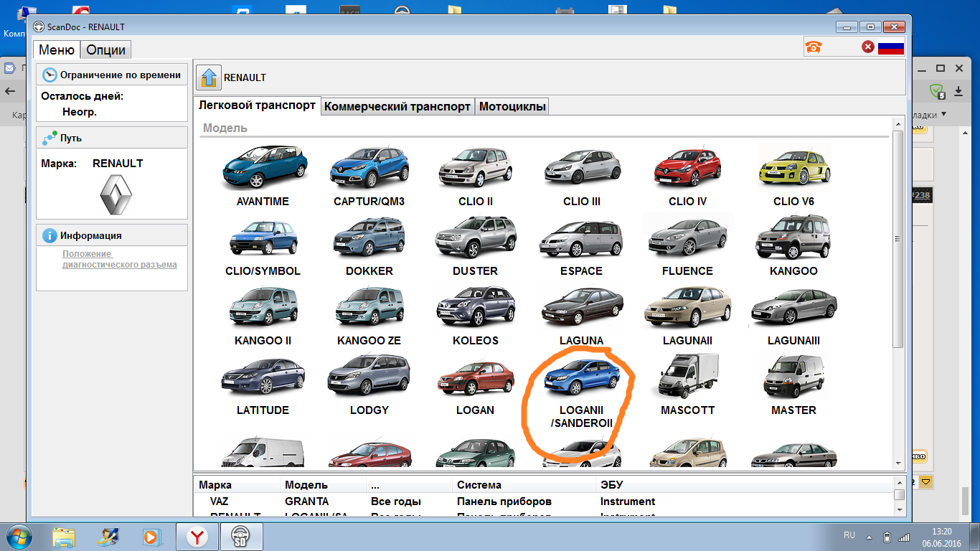980x551 pixels.
Task: Click the up-arrow back navigation icon
Action: [x=209, y=77]
